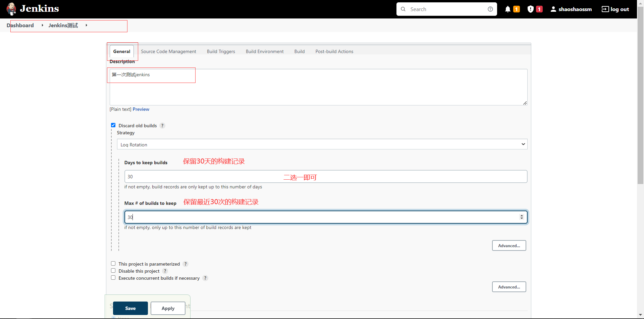Click Max builds number spinner arrows
Viewport: 644px width, 319px height.
[x=522, y=217]
